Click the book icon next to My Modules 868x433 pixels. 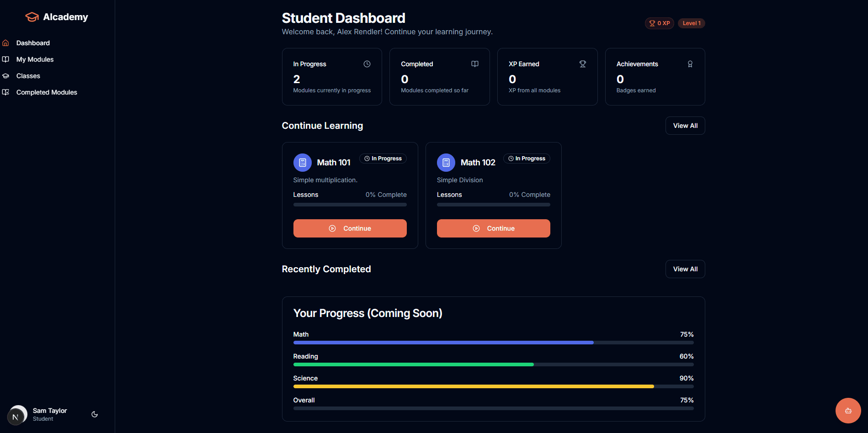coord(5,59)
